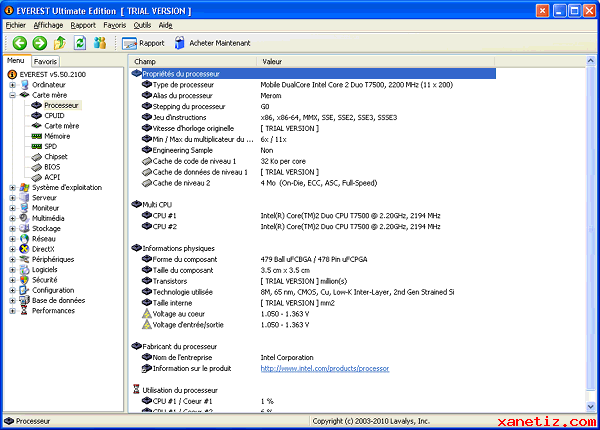The width and height of the screenshot is (600, 430).
Task: Click the Multimédia icon in tree
Action: coord(24,218)
